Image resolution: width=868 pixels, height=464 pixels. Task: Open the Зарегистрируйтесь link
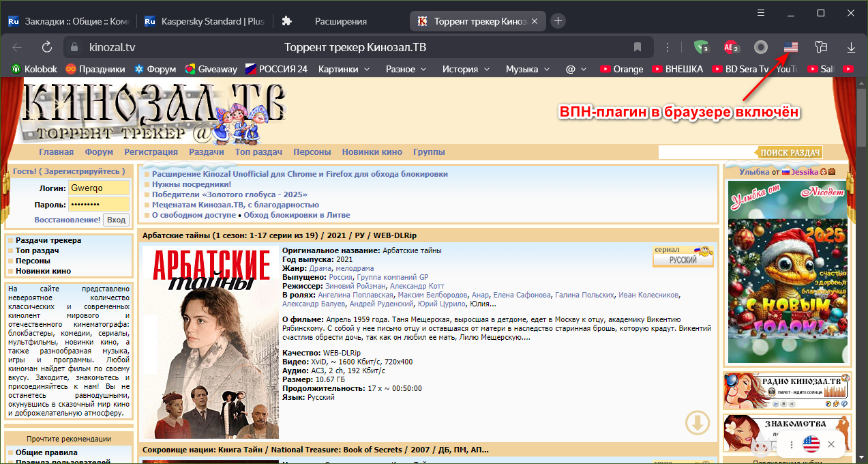tap(83, 171)
